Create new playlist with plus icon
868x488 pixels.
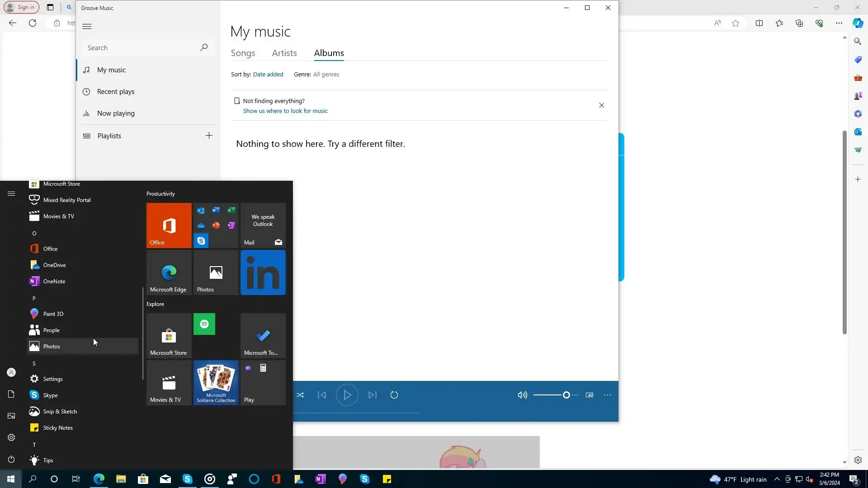point(209,136)
